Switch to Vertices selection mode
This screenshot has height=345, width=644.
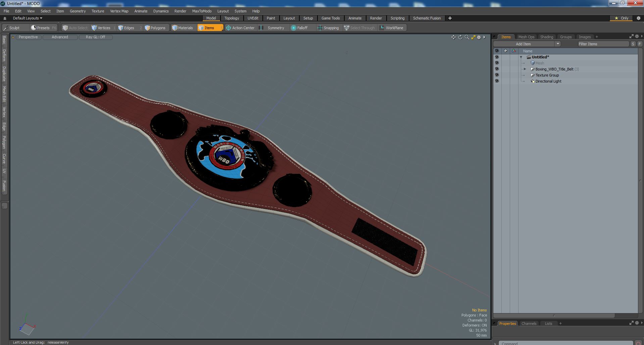[103, 28]
